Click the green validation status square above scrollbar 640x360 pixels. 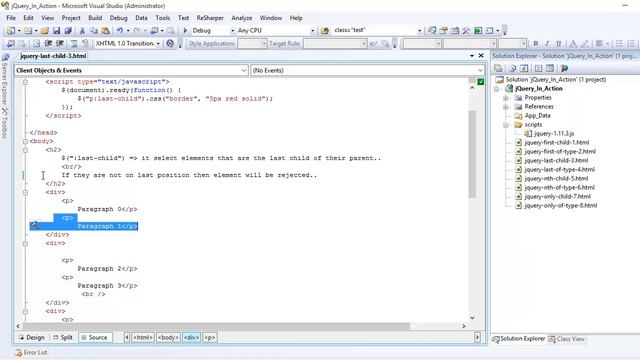point(480,82)
